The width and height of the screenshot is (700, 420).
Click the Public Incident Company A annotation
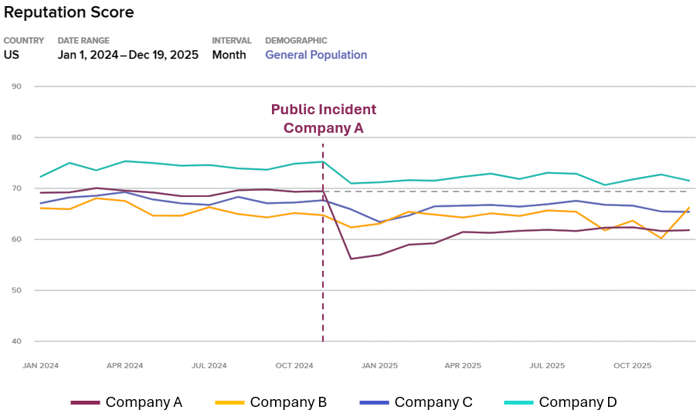click(323, 119)
